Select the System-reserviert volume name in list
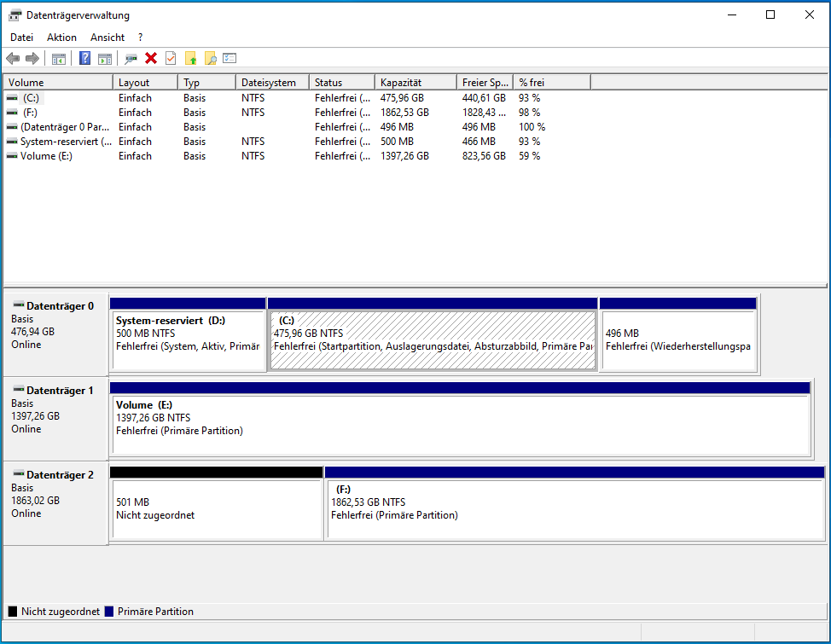This screenshot has height=644, width=831. (x=66, y=142)
